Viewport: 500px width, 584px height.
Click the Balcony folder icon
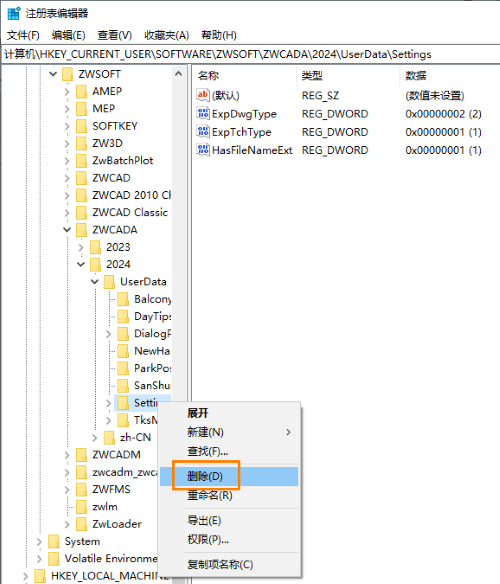123,299
